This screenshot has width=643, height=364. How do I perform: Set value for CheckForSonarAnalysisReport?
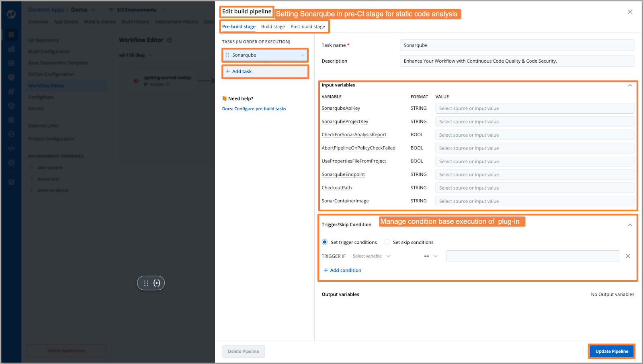tap(534, 135)
